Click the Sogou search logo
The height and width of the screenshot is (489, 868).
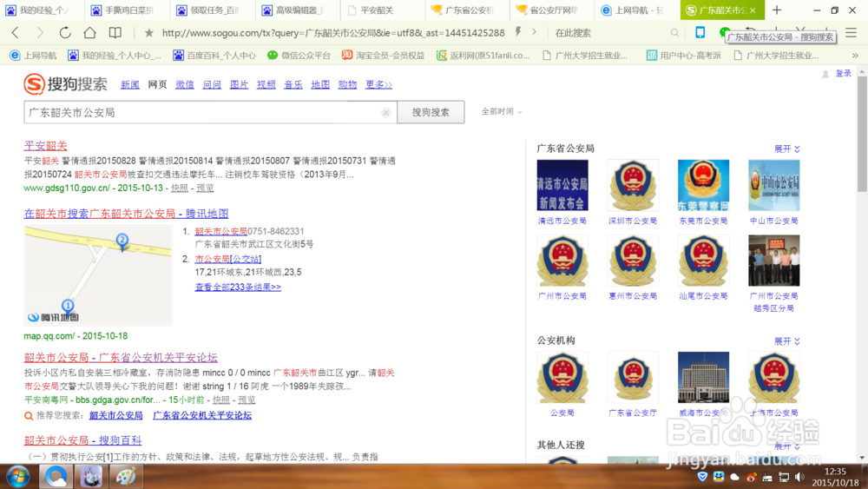[65, 84]
